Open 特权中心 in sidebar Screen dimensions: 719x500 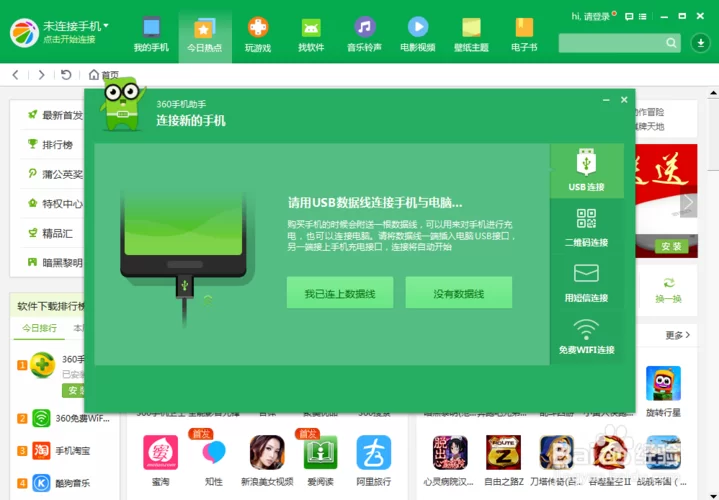[x=55, y=204]
